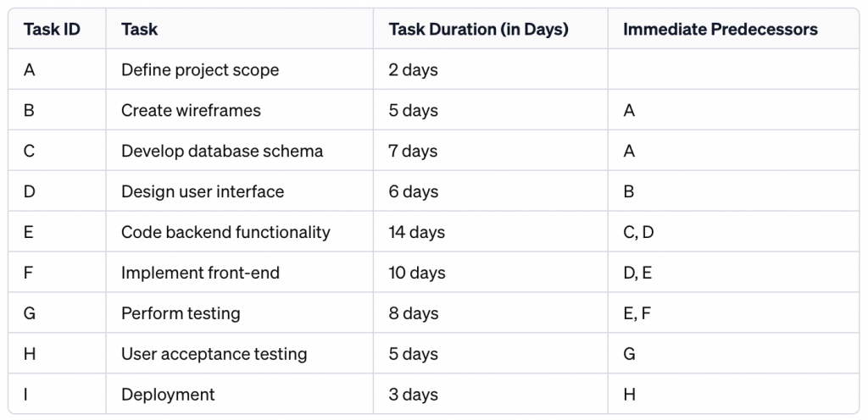868x420 pixels.
Task: Click the "Task ID" column header
Action: click(x=53, y=30)
